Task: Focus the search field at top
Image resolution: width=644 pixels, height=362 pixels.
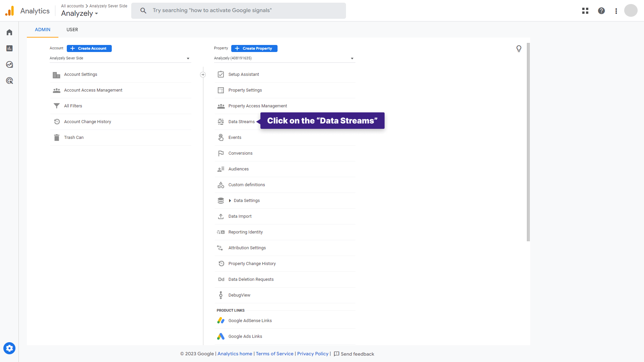Action: pyautogui.click(x=239, y=11)
